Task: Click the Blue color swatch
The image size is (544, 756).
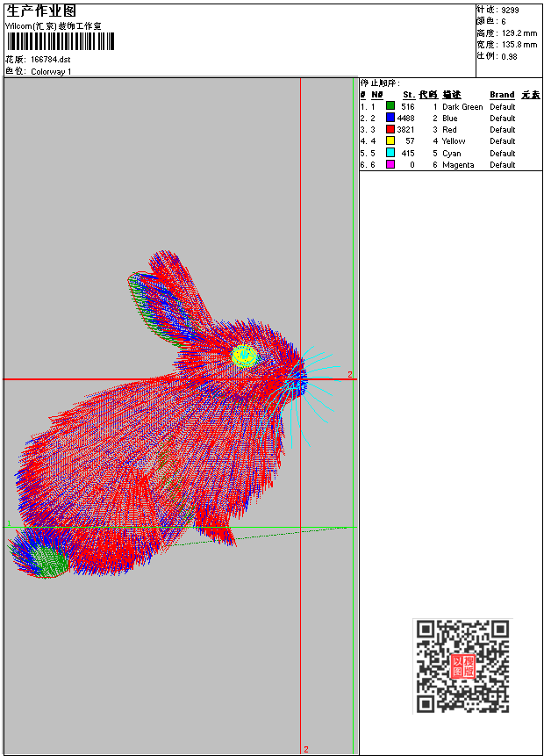Action: tap(390, 118)
